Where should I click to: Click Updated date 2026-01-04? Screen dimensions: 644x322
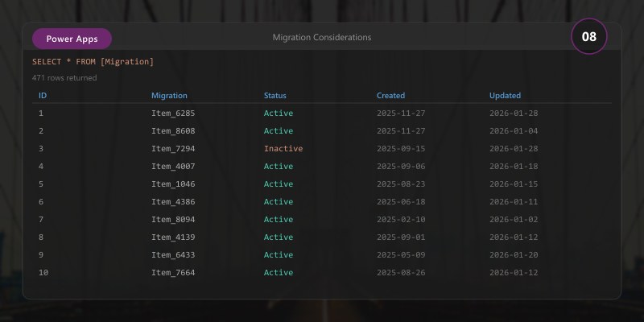click(514, 130)
